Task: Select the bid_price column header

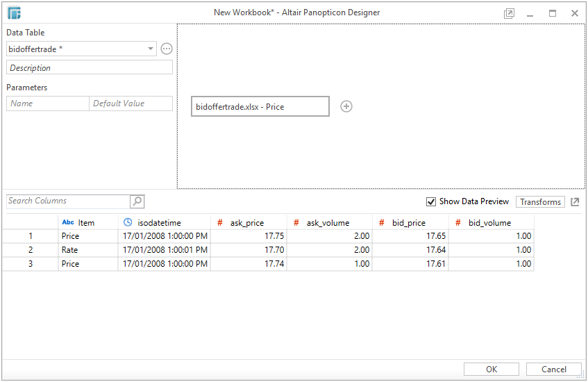Action: [x=410, y=222]
